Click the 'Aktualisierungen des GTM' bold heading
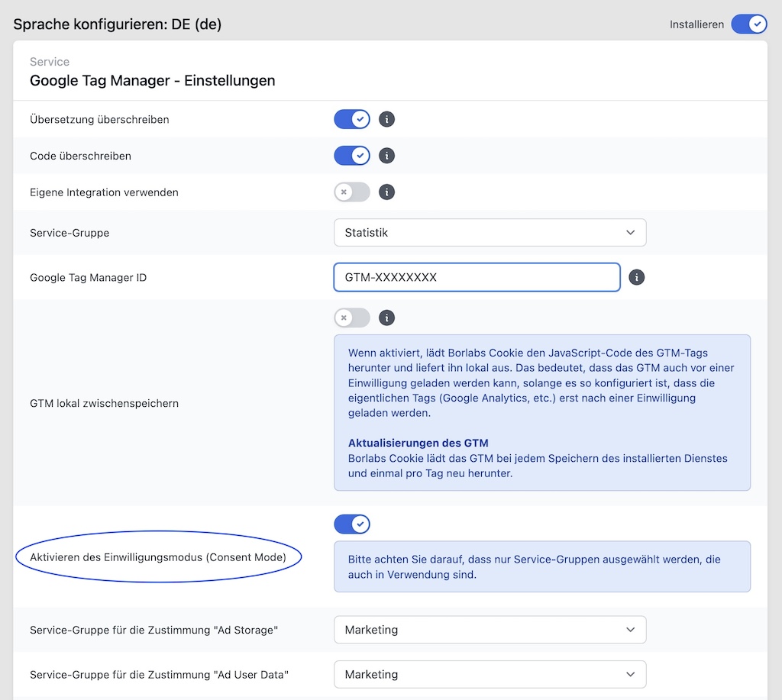Image resolution: width=782 pixels, height=700 pixels. pyautogui.click(x=418, y=443)
